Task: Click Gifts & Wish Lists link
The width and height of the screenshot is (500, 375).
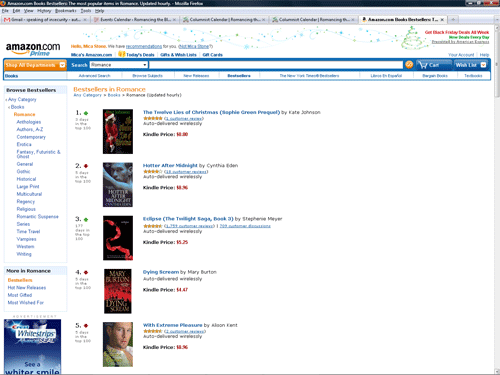Action: 178,55
